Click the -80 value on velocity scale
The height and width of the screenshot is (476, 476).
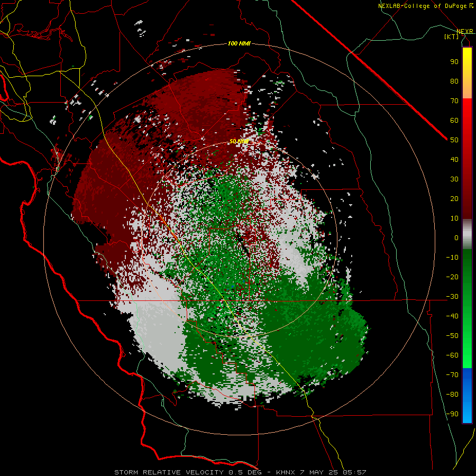[x=452, y=395]
